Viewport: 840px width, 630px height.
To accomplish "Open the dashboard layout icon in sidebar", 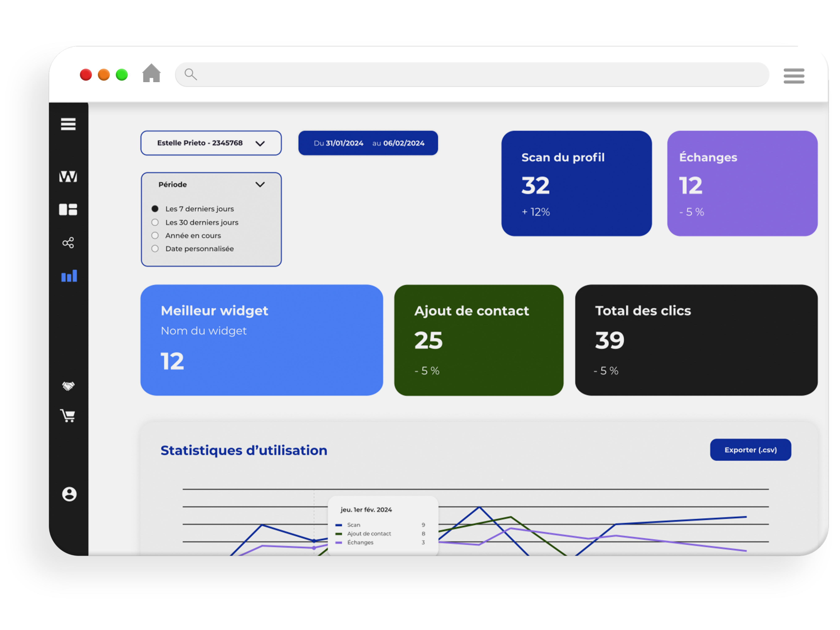I will (68, 210).
